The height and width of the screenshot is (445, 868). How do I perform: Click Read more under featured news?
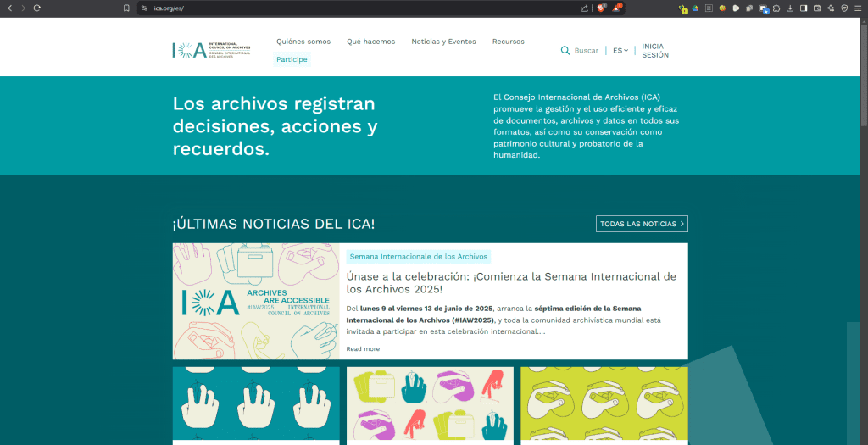(363, 348)
